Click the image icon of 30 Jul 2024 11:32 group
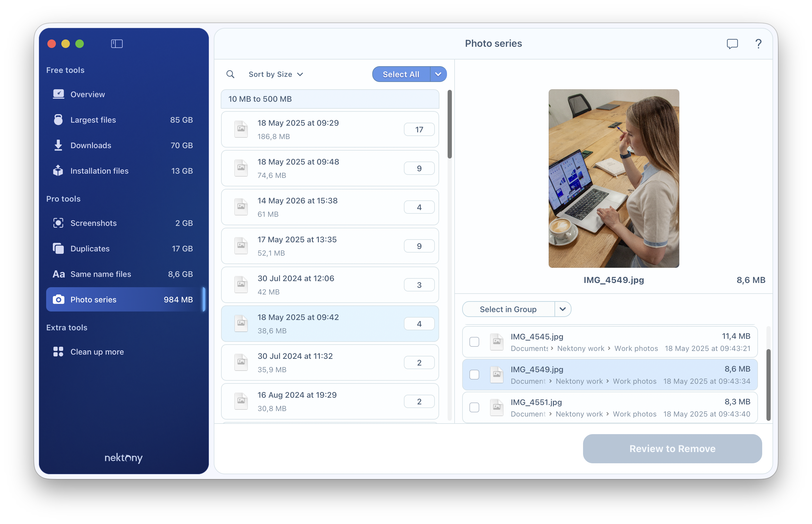 point(241,362)
